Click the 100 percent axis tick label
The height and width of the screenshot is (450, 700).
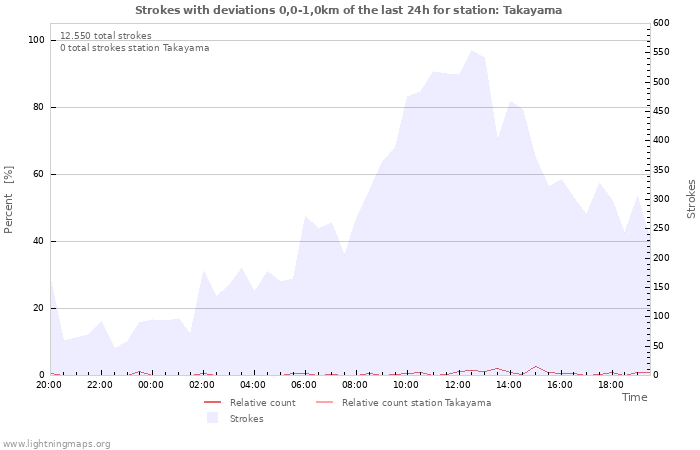[36, 40]
